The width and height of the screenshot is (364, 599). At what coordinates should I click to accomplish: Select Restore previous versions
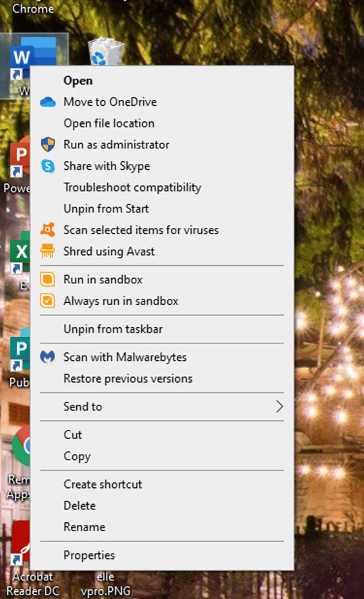(x=162, y=379)
